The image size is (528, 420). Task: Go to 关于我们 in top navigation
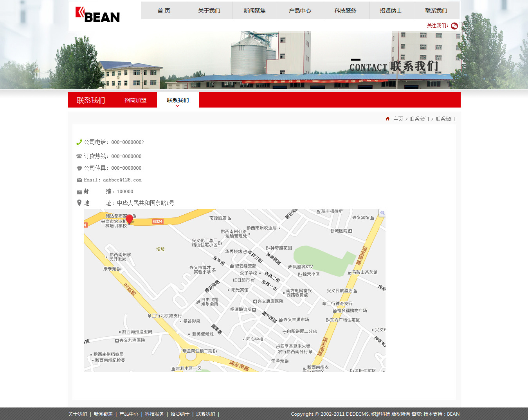209,11
